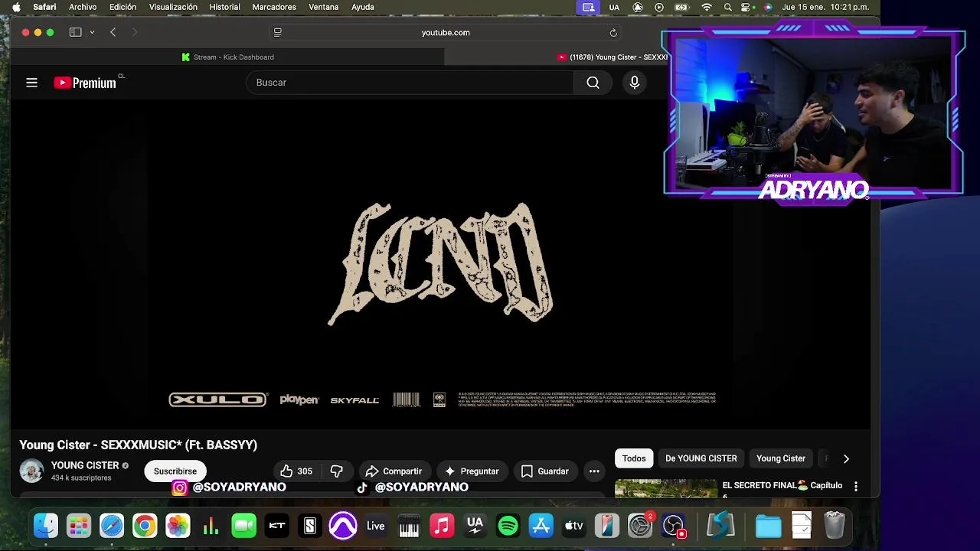Open Finder from the Dock

(x=46, y=526)
